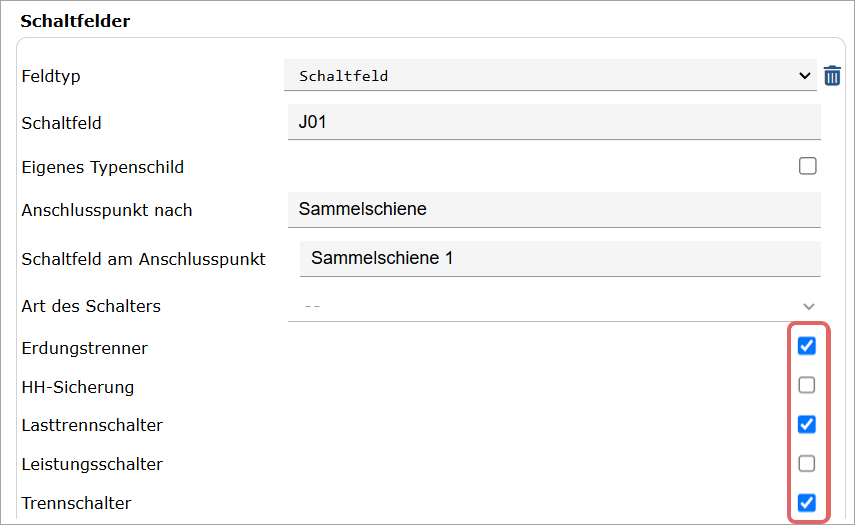Viewport: 855px width, 525px height.
Task: Expand the Art des Schalters dropdown
Action: 554,306
